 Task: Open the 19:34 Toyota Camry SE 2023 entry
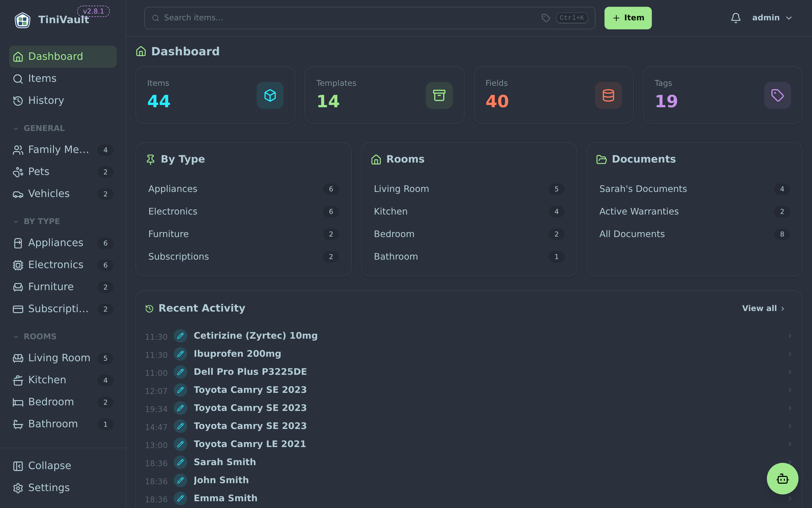tap(469, 408)
